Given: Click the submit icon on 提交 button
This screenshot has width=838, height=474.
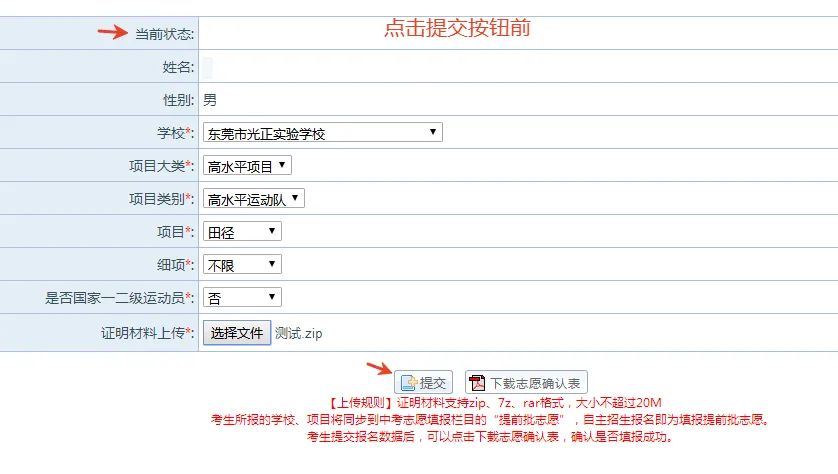Looking at the screenshot, I should [x=409, y=383].
